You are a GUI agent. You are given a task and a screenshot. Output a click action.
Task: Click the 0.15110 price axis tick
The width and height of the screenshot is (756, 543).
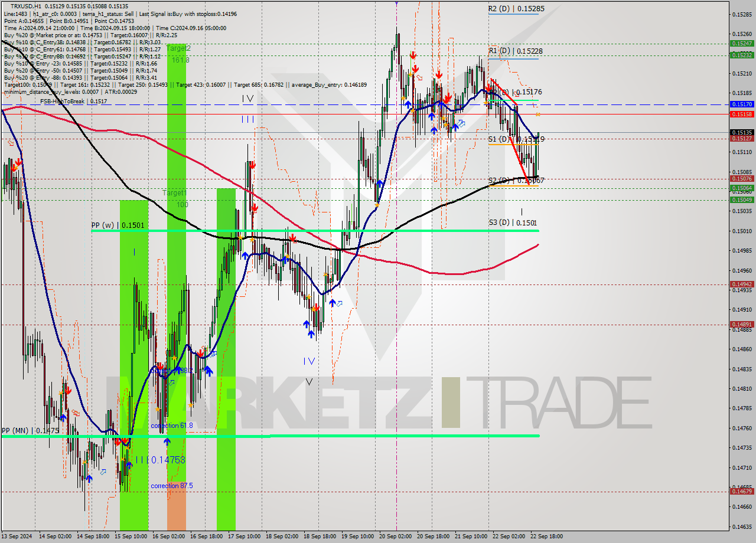pyautogui.click(x=742, y=152)
